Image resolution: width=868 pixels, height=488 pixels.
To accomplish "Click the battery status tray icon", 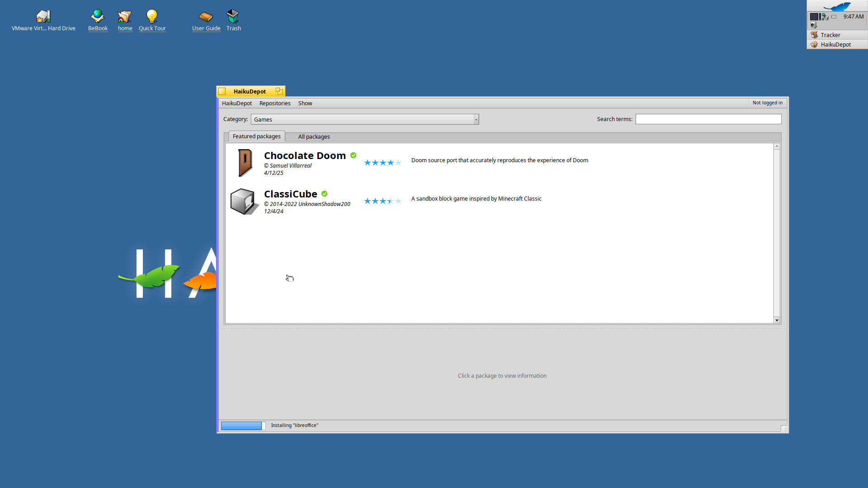I will click(x=834, y=17).
